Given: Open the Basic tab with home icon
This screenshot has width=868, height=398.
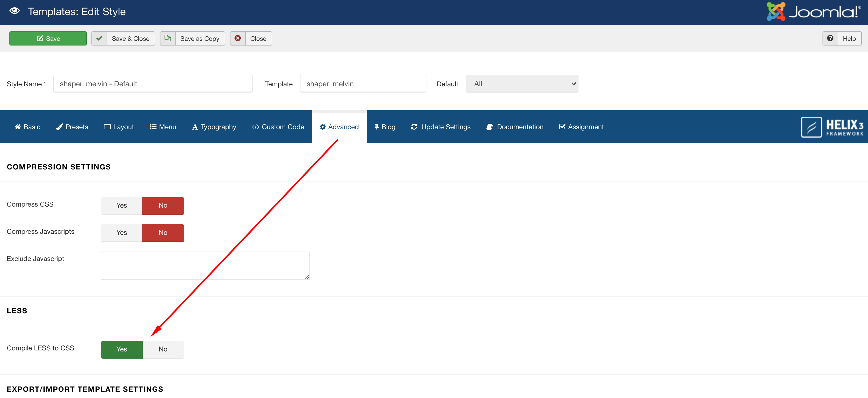Looking at the screenshot, I should pyautogui.click(x=28, y=127).
